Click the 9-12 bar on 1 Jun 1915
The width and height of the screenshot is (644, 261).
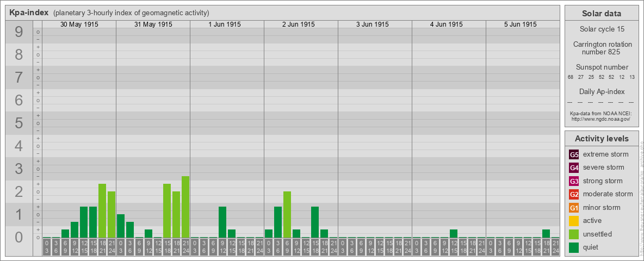click(222, 222)
